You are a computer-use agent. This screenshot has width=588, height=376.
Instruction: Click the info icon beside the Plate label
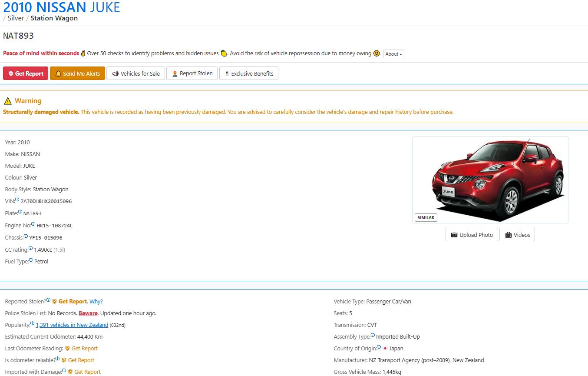pos(20,212)
